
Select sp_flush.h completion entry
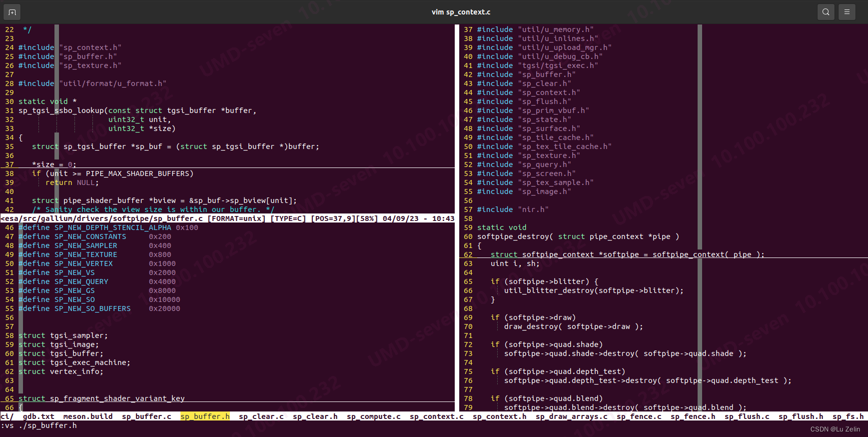801,416
